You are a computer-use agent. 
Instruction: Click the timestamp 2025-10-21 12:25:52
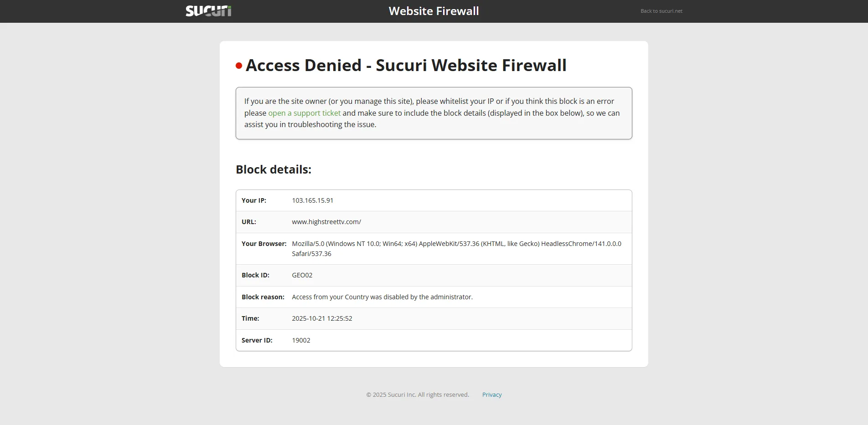click(322, 318)
